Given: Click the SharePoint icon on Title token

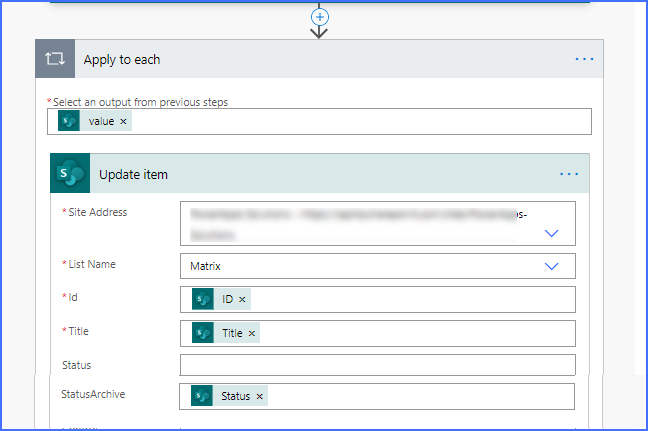Looking at the screenshot, I should coord(203,333).
